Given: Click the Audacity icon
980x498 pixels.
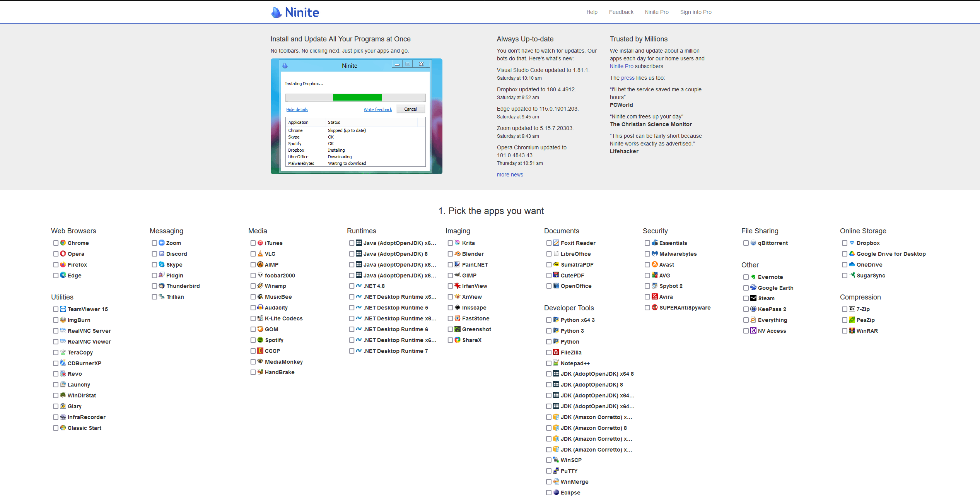Looking at the screenshot, I should tap(260, 308).
